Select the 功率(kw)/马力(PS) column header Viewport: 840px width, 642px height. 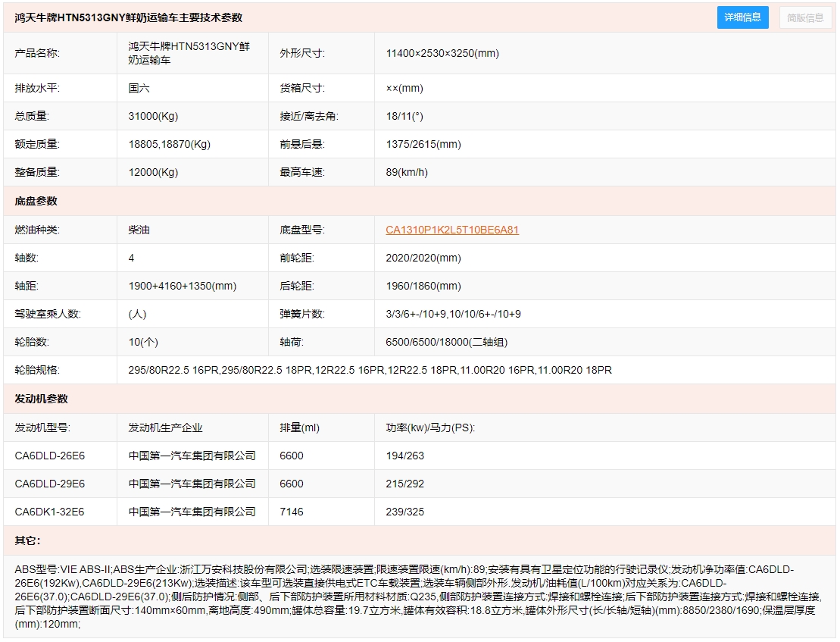point(430,427)
